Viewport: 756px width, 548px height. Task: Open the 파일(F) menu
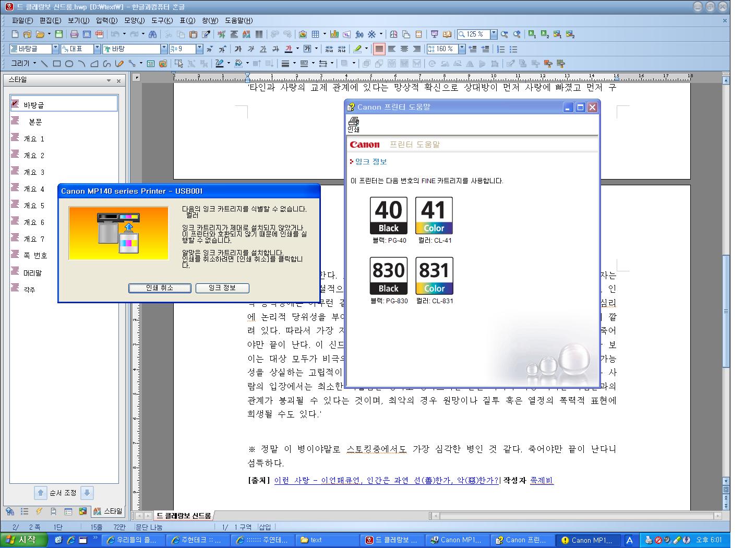(22, 21)
